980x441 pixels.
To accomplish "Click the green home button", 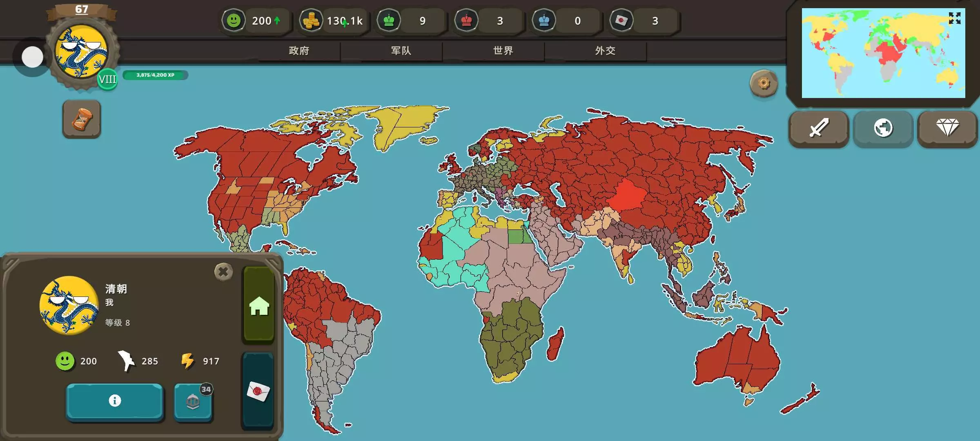I will click(x=259, y=305).
